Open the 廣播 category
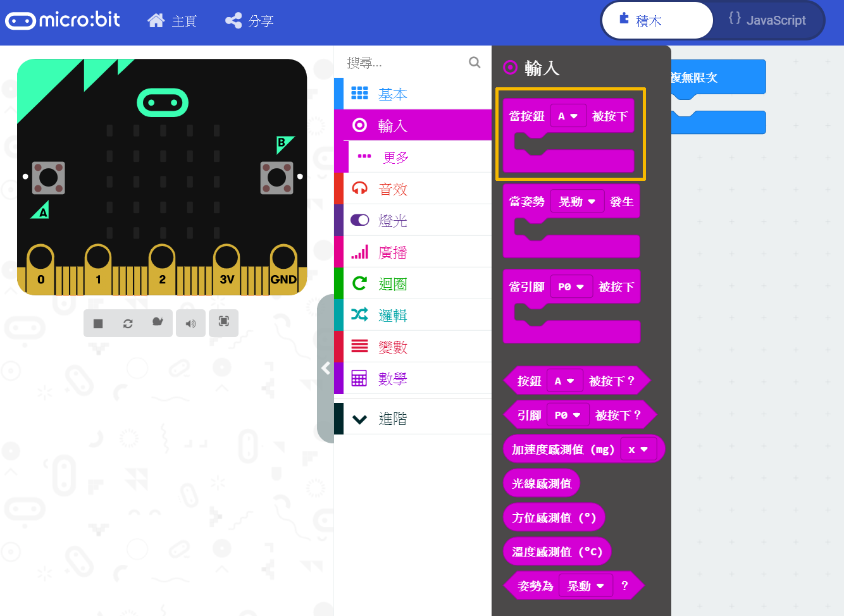Screen dimensions: 844x616 tap(413, 252)
